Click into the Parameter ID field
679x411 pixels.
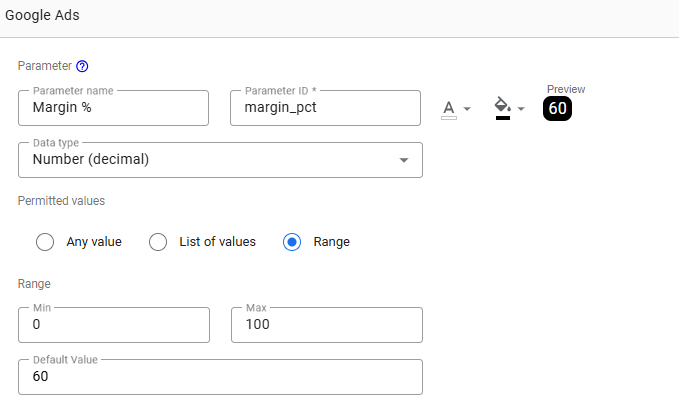click(x=325, y=108)
